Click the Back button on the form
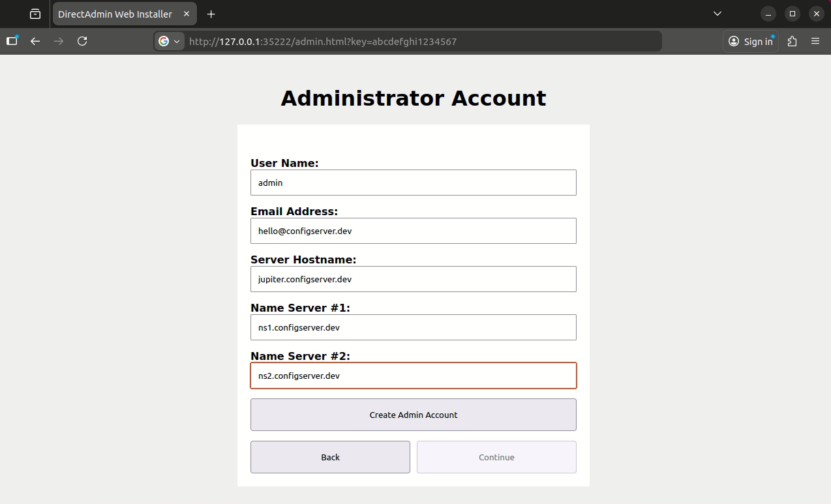Screen dimensions: 831x504 pos(330,457)
